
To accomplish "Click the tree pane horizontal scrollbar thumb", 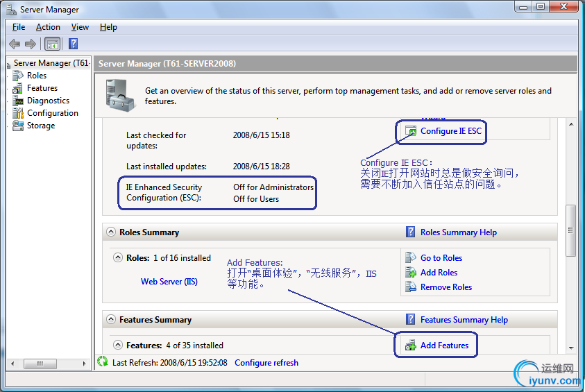I will [40, 364].
